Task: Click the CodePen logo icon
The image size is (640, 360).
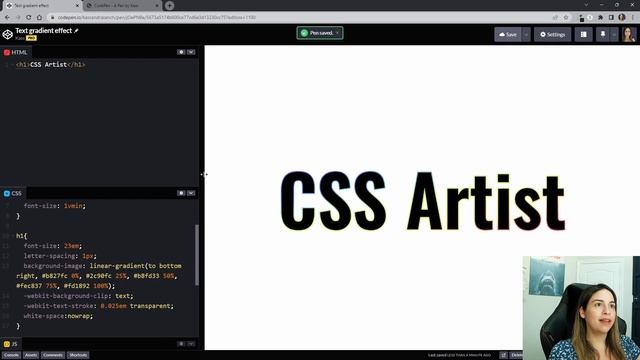Action: click(x=7, y=34)
